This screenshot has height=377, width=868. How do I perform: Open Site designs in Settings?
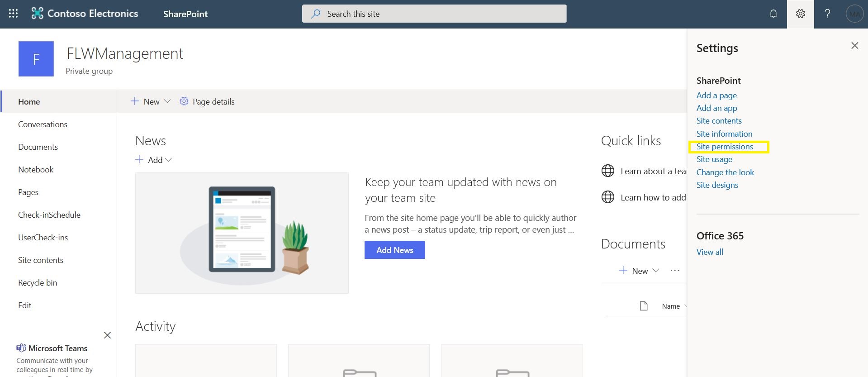(x=717, y=185)
